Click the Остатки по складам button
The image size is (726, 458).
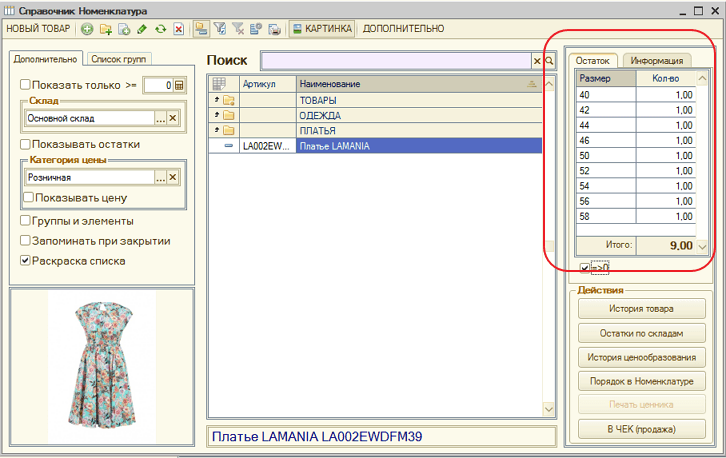coord(642,333)
